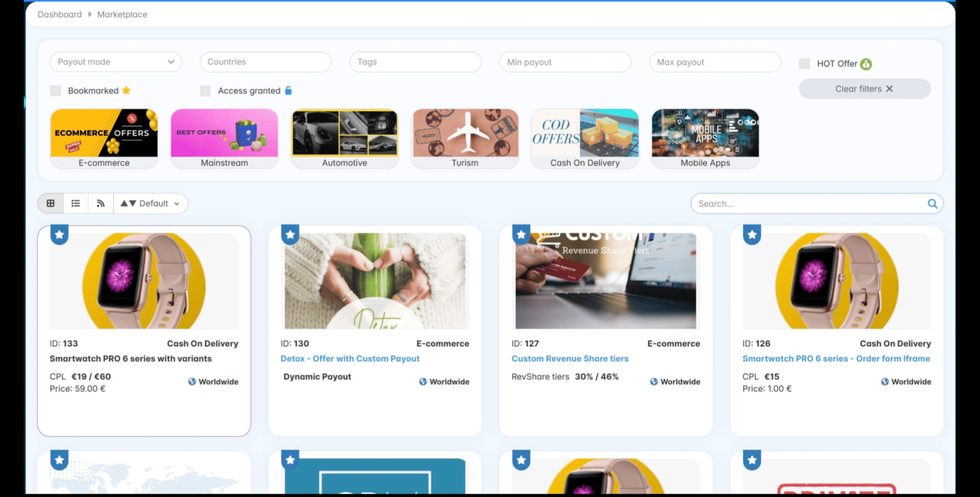Open Smartwatch PRO 6 series - Order form Iframe
Screen dimensions: 980x497
[836, 358]
